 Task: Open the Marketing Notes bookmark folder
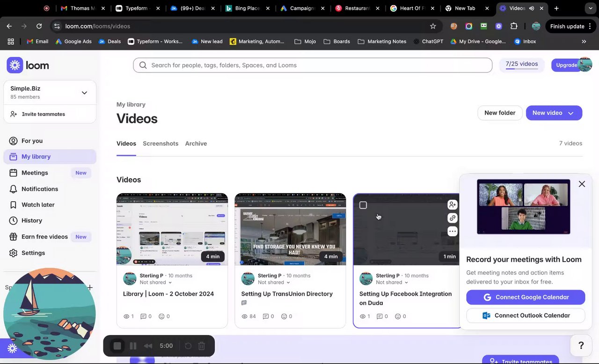tap(382, 41)
